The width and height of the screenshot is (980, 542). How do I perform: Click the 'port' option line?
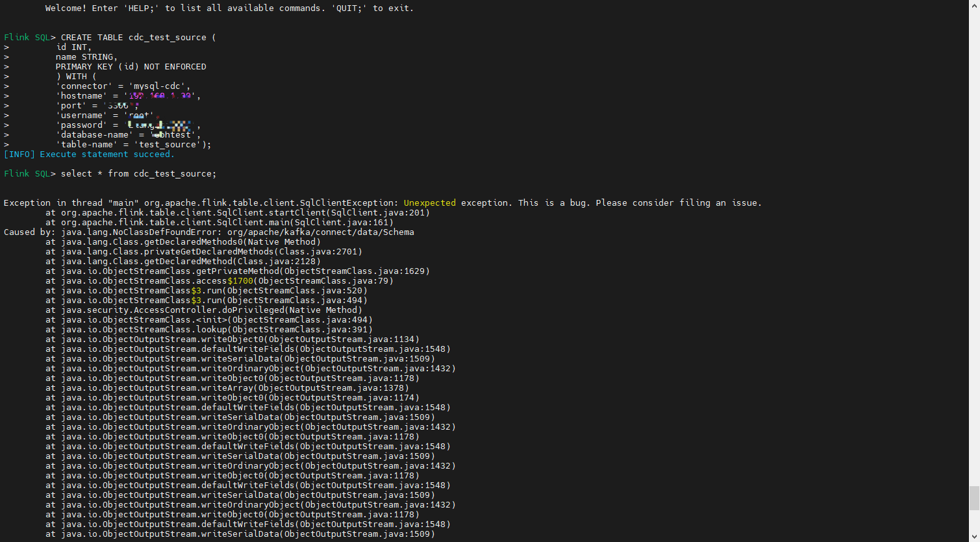(x=97, y=106)
